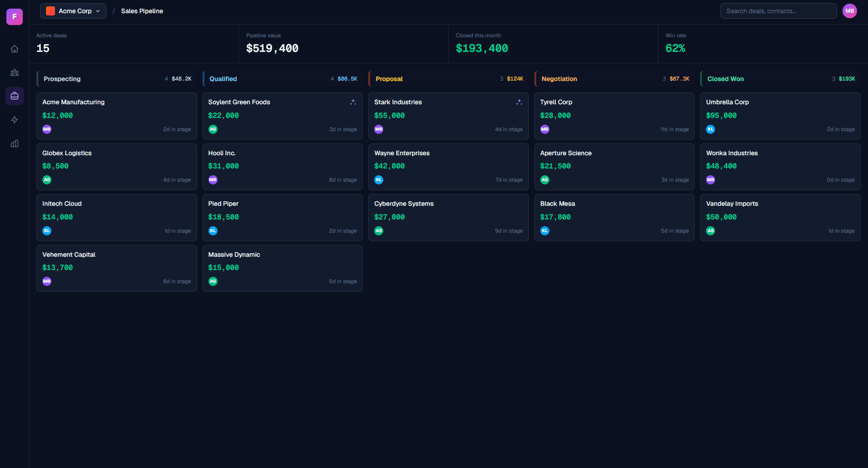The height and width of the screenshot is (468, 868).
Task: Open the Contacts people icon in sidebar
Action: click(x=15, y=72)
